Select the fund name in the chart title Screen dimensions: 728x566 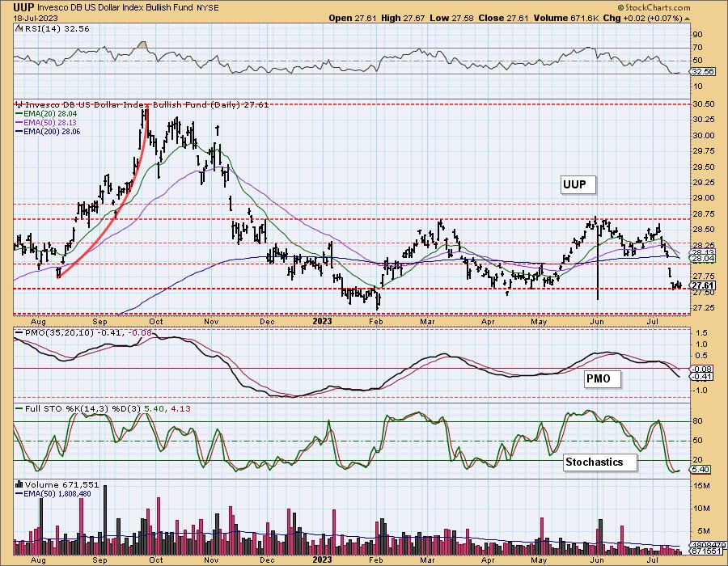[116, 7]
